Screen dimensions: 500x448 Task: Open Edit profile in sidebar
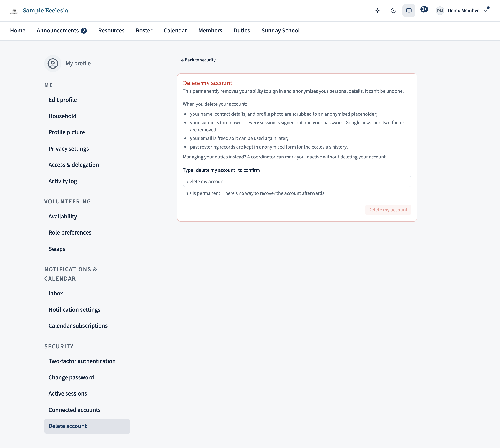click(x=87, y=100)
